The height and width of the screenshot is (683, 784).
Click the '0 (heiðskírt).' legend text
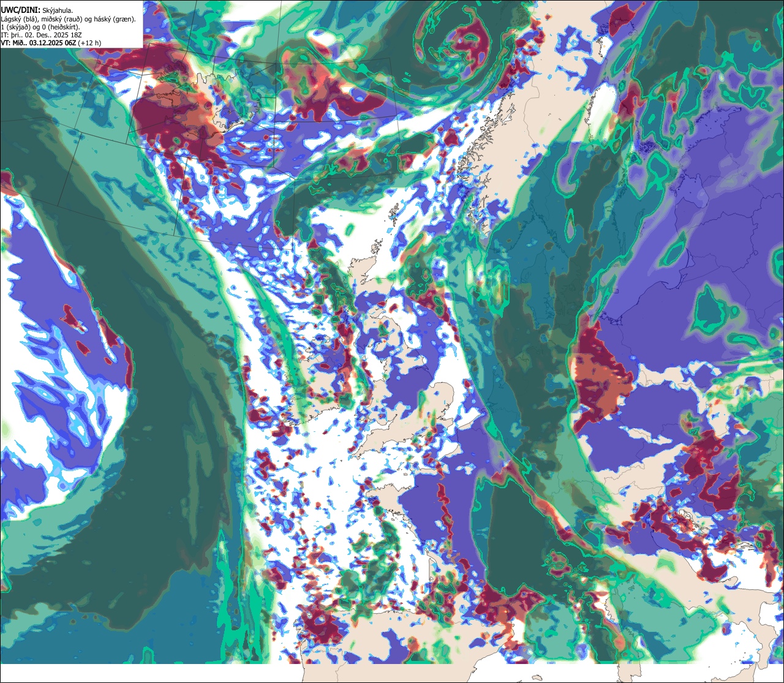click(x=61, y=28)
